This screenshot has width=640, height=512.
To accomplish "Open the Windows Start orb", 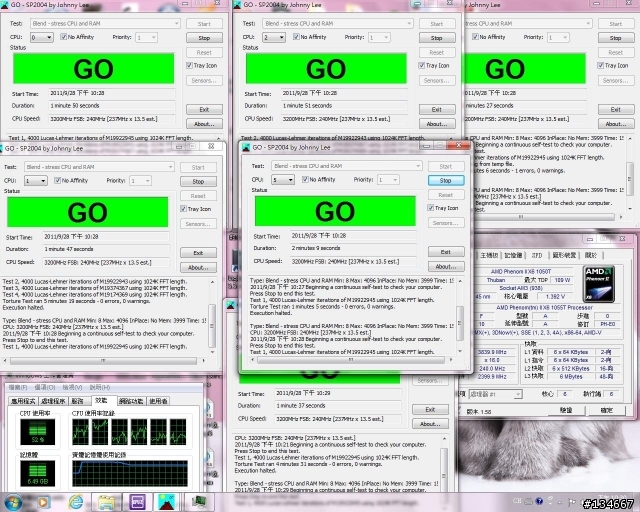I will (13, 502).
